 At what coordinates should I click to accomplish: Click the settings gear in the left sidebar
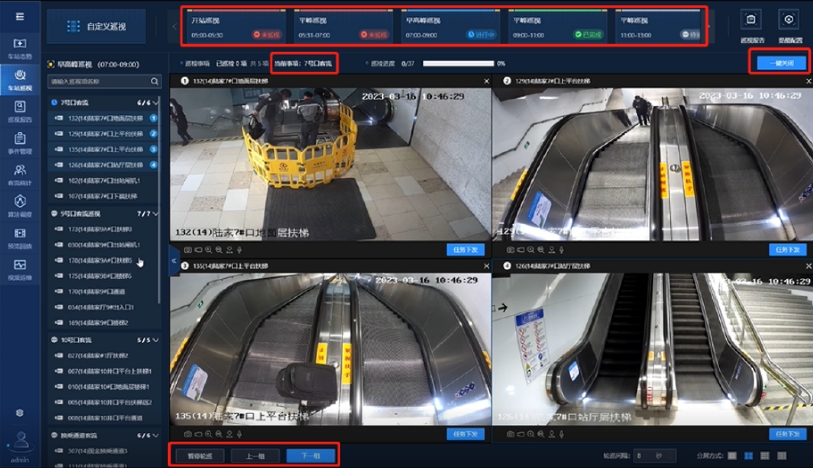tap(19, 412)
